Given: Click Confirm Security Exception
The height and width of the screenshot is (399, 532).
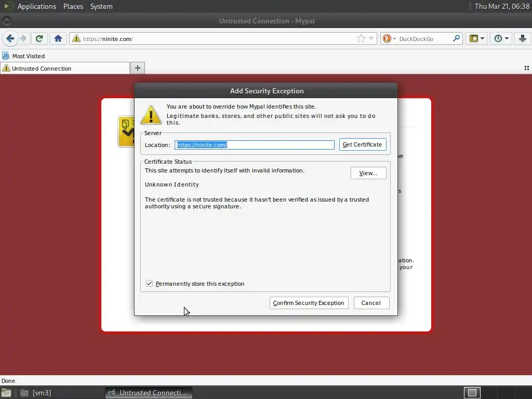Looking at the screenshot, I should click(309, 303).
